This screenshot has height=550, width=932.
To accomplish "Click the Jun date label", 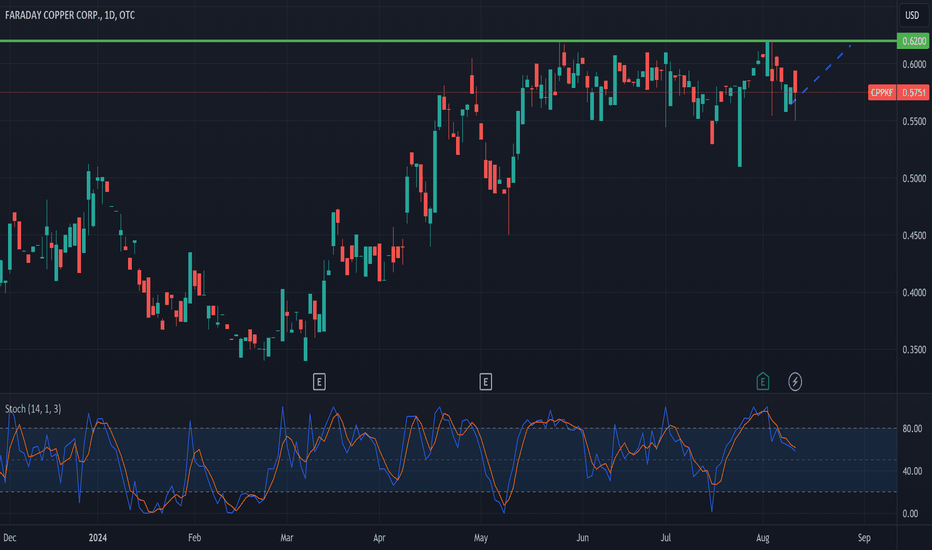I will click(x=582, y=538).
